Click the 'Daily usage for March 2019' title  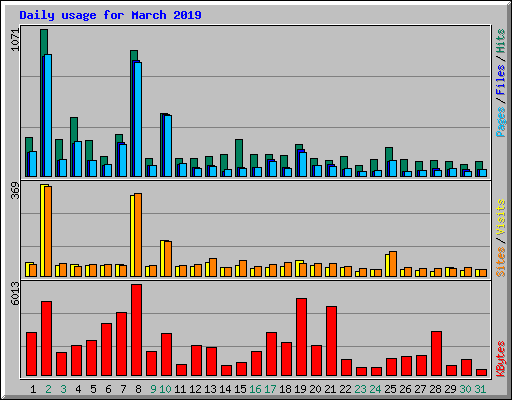coord(110,15)
